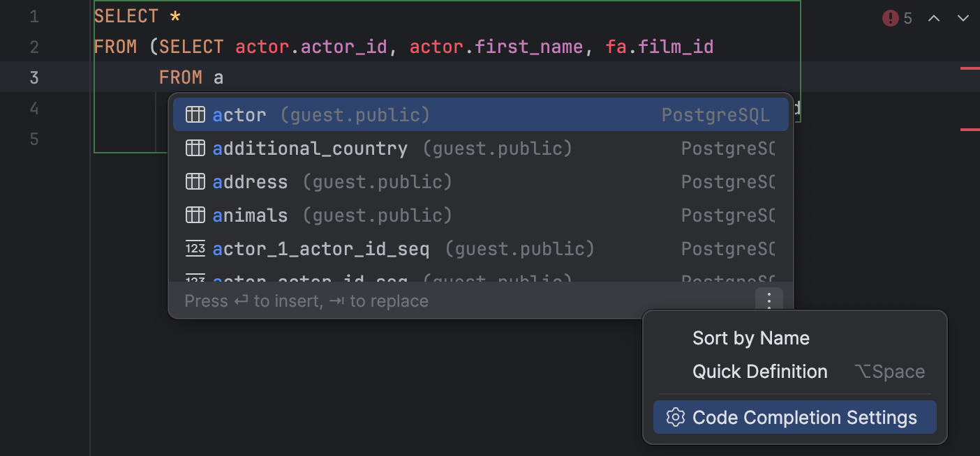This screenshot has height=456, width=980.
Task: Choose Sort by Name from the menu
Action: pos(750,337)
